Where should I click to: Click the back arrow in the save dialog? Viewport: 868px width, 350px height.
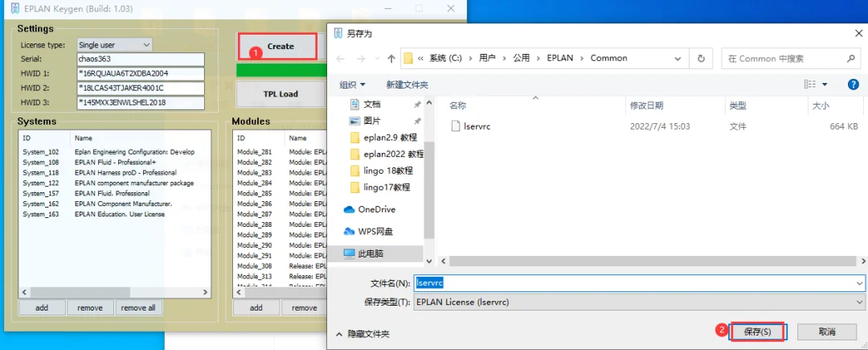tap(341, 58)
